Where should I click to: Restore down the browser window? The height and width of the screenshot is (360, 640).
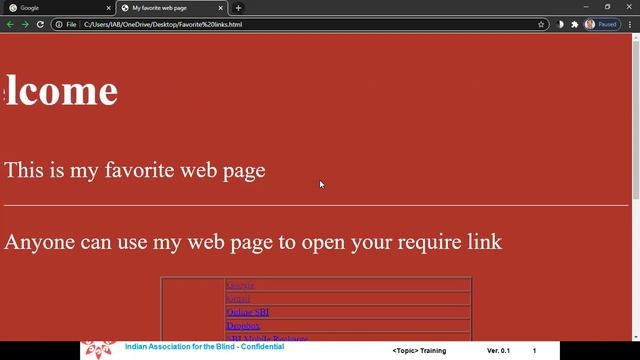[607, 7]
